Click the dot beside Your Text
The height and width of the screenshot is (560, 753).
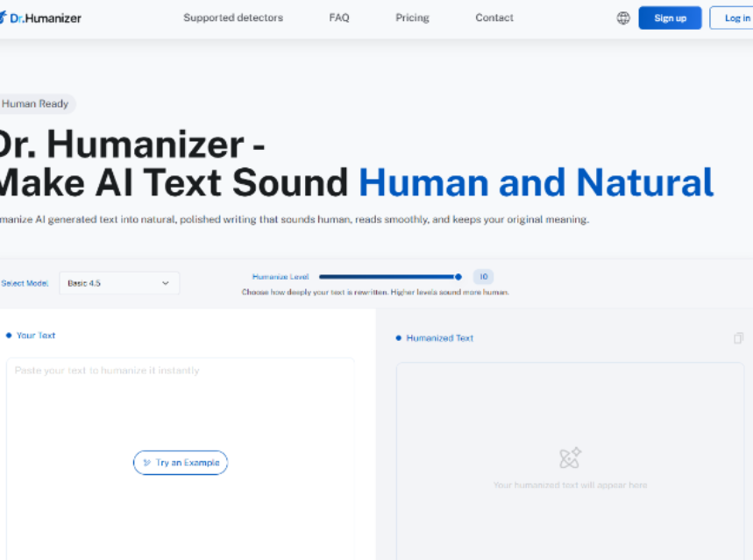coord(9,336)
